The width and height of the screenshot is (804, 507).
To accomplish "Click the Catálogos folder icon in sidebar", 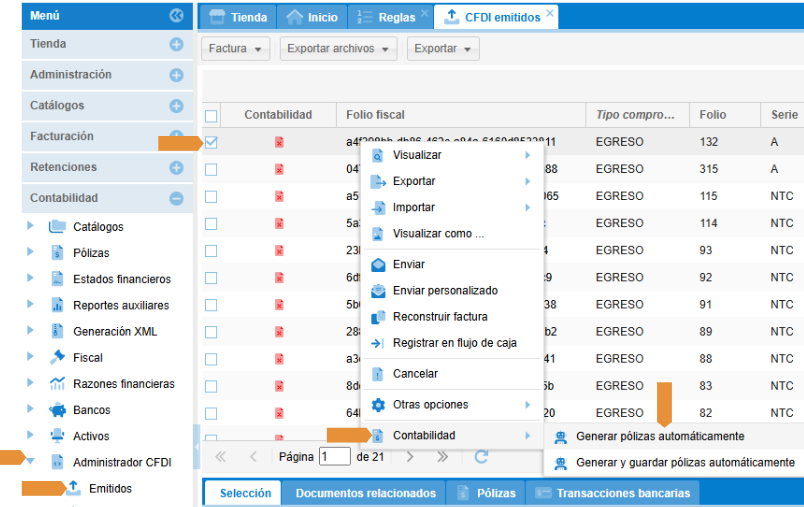I will (x=57, y=227).
